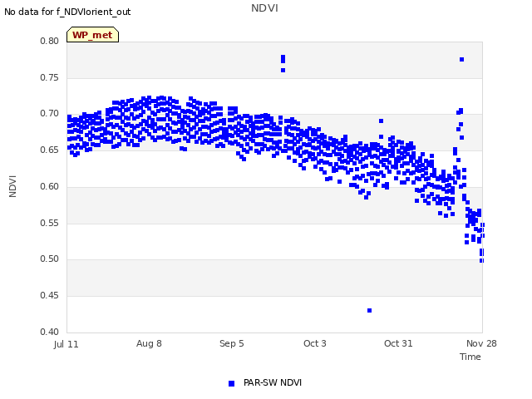Click the 0.45 y-axis tick label
This screenshot has width=532, height=399.
pos(50,296)
